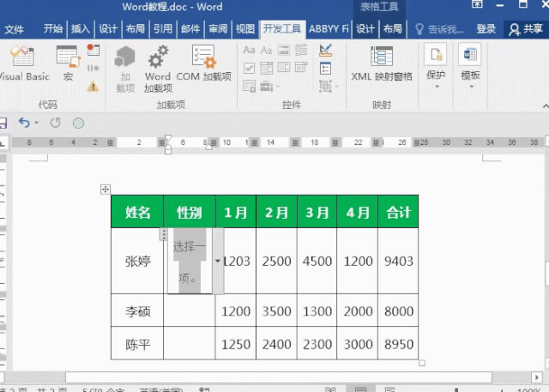Click the cell containing 张婷
Viewport: 549px width, 392px height.
point(137,261)
